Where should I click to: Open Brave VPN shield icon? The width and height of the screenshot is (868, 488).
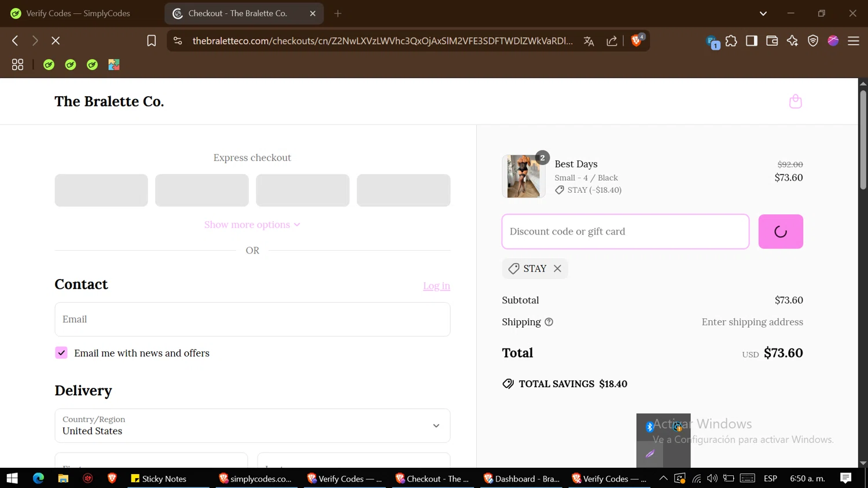813,41
